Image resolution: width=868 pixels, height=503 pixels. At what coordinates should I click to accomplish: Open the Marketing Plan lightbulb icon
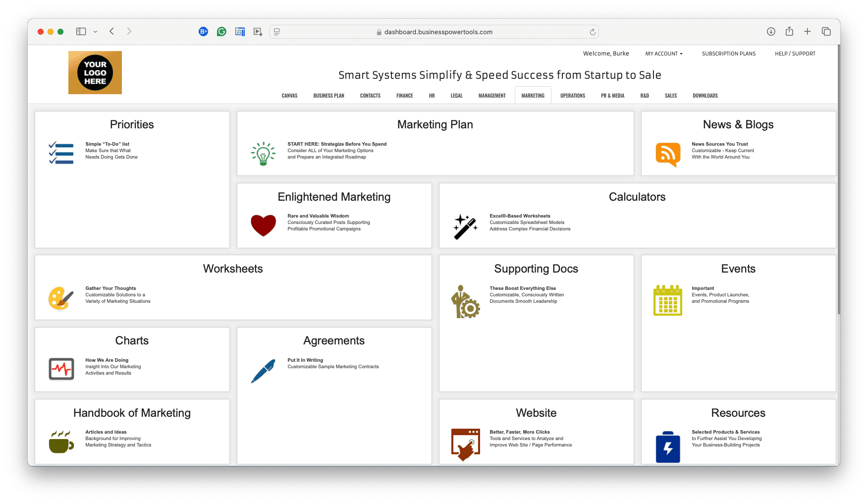tap(263, 154)
